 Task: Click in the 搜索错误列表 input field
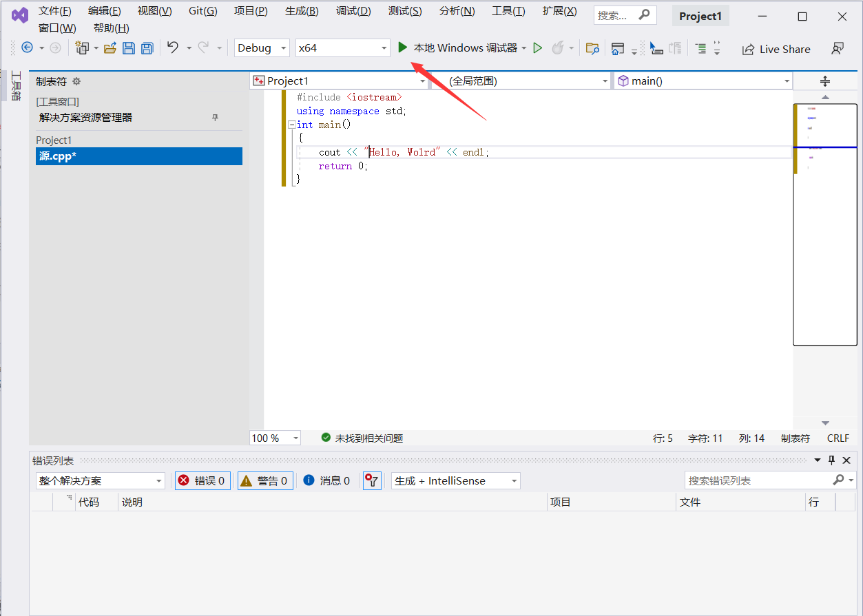point(758,480)
